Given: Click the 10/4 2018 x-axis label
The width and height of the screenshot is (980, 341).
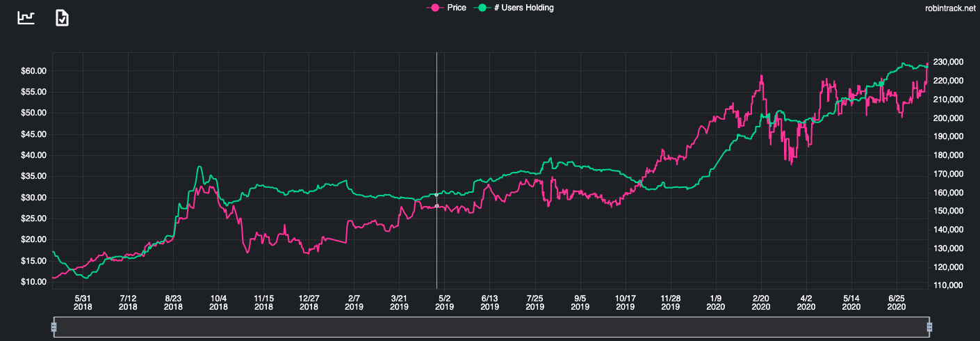Looking at the screenshot, I should click(x=218, y=301).
